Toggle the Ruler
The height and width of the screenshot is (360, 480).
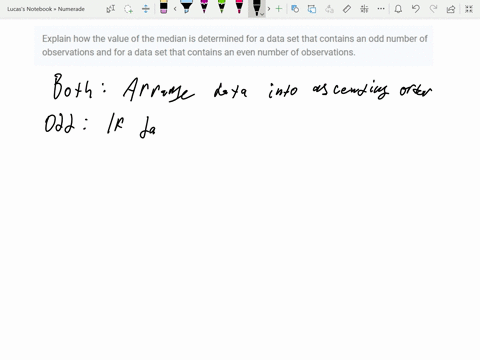pyautogui.click(x=347, y=9)
